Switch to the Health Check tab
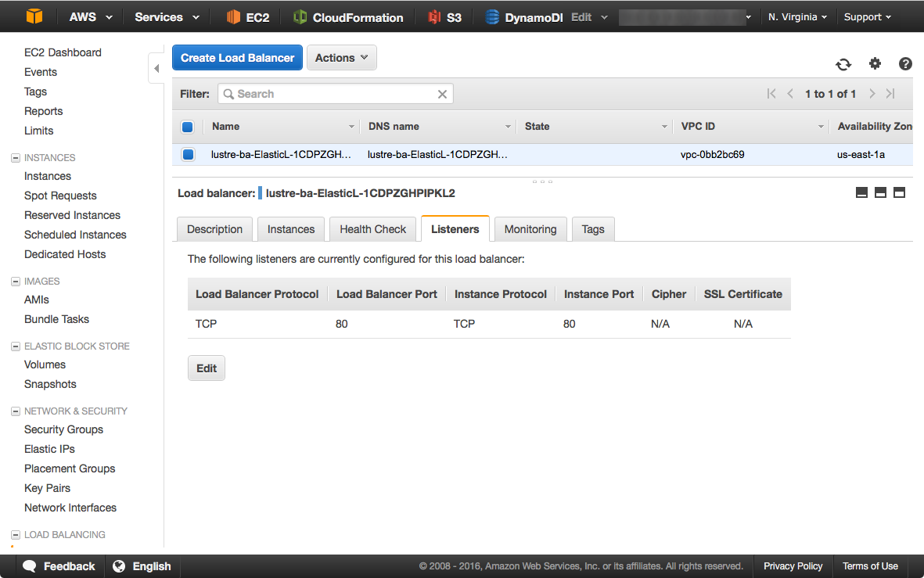 [x=372, y=229]
